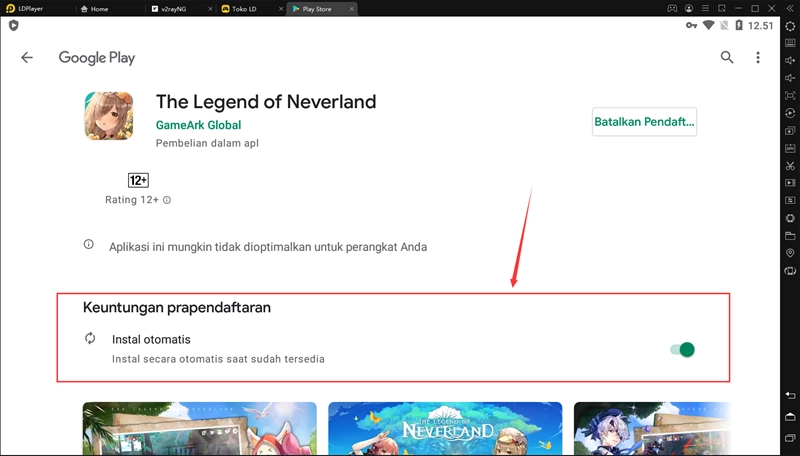Image resolution: width=800 pixels, height=456 pixels.
Task: Click the shield icon in the status bar
Action: click(14, 26)
